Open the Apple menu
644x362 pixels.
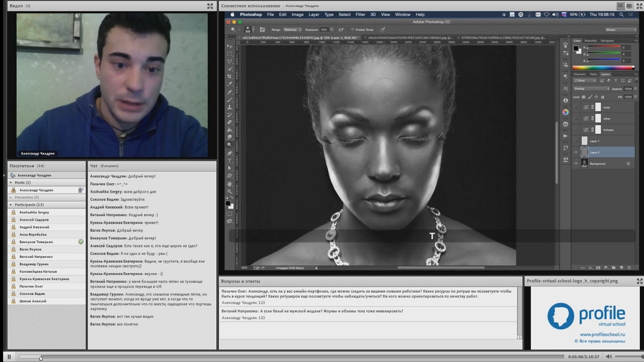(232, 14)
